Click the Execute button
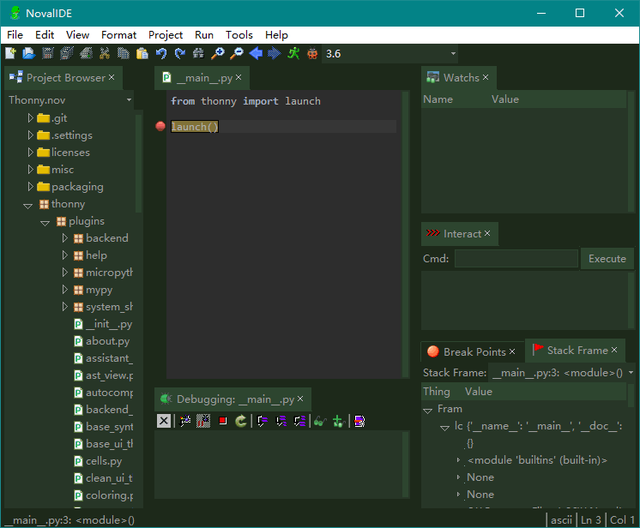 pyautogui.click(x=606, y=259)
